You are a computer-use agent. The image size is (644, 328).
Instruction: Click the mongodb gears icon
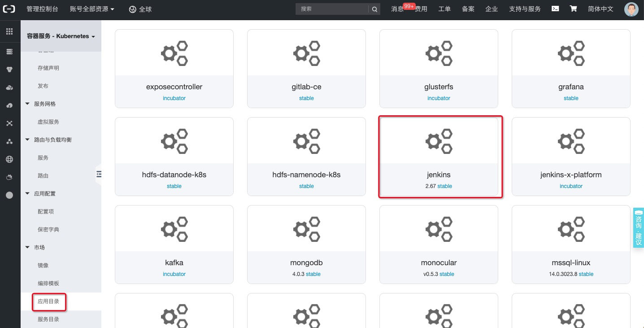306,230
